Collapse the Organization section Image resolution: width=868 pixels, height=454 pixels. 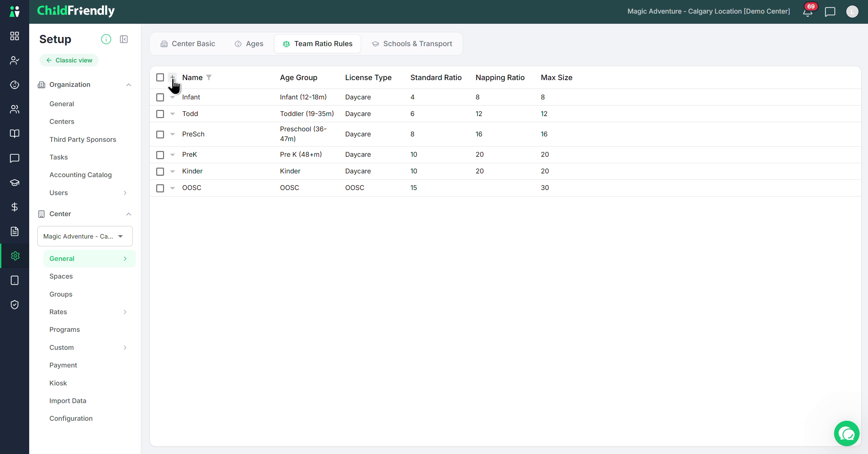(x=129, y=85)
